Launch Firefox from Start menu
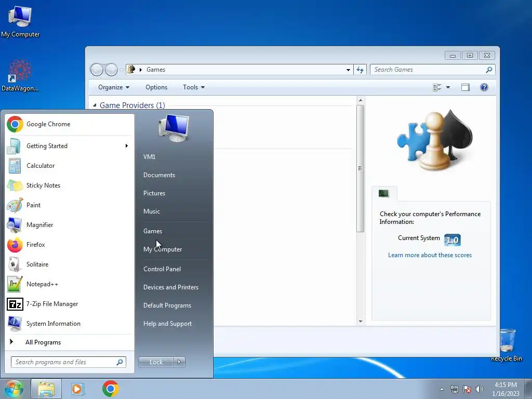 (x=69, y=245)
